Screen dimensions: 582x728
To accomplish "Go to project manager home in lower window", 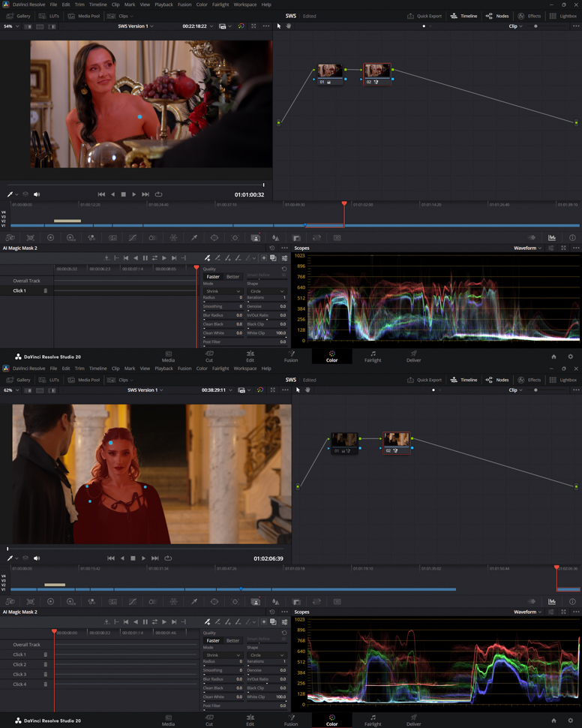I will click(553, 720).
